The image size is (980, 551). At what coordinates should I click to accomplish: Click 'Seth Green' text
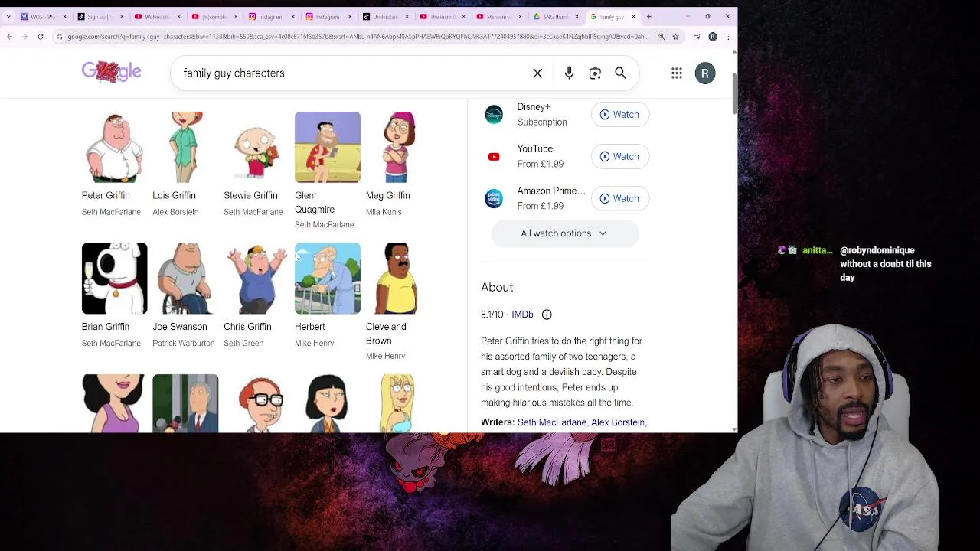[243, 344]
